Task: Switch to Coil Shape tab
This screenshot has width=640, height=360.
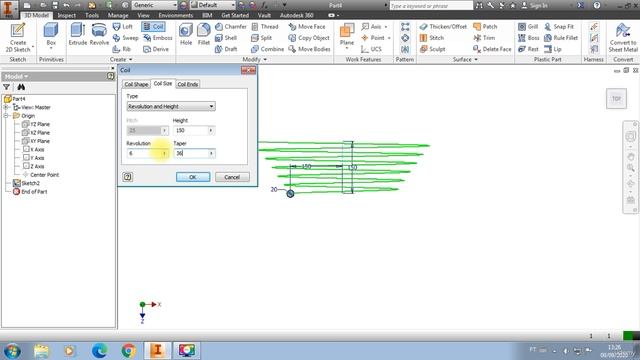Action: click(136, 84)
